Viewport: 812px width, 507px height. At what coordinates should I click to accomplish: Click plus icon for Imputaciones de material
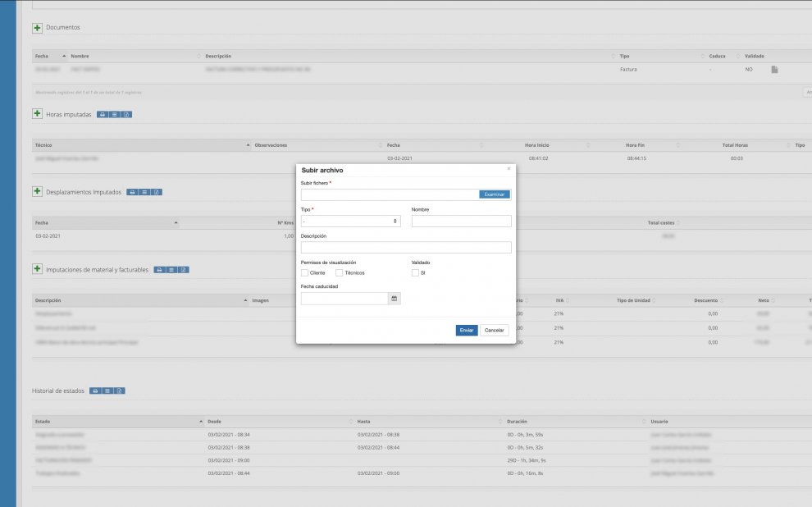click(x=37, y=269)
